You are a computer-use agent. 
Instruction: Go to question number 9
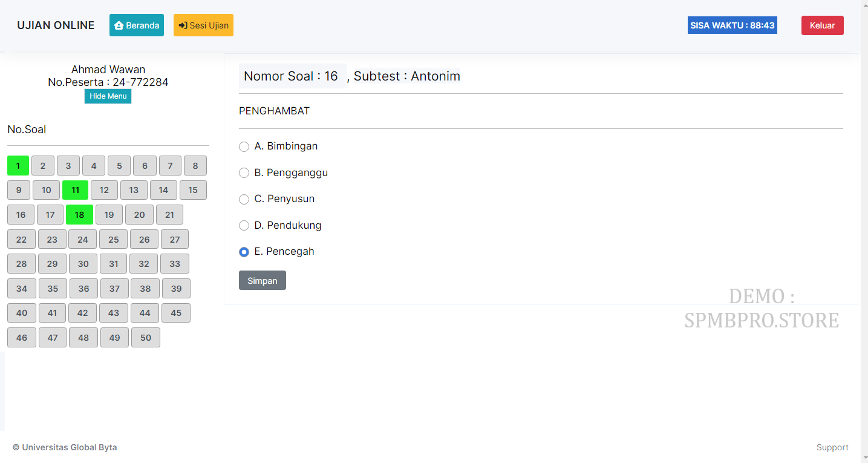[x=19, y=190]
